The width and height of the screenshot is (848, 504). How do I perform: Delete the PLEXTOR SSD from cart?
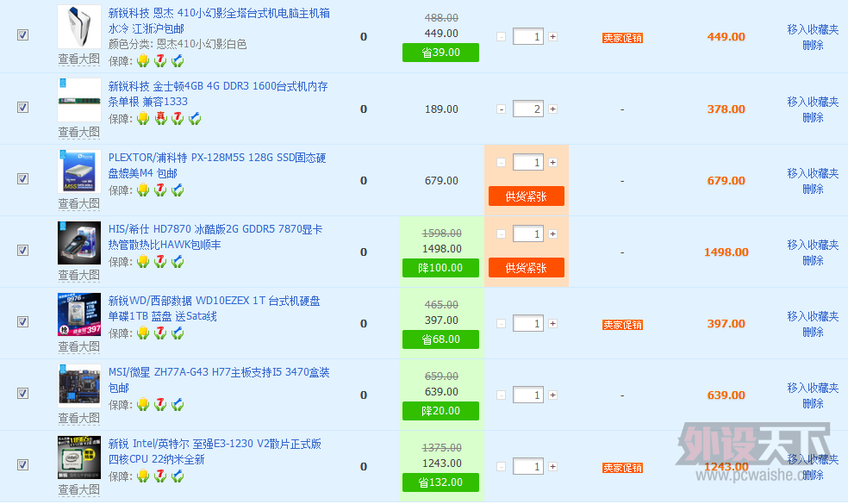coord(813,189)
